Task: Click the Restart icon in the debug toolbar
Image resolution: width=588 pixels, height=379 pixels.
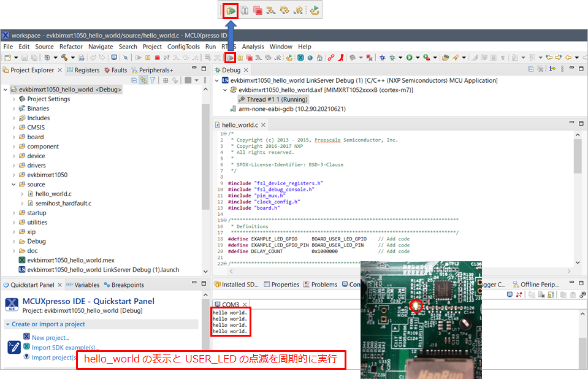Action: pyautogui.click(x=289, y=58)
